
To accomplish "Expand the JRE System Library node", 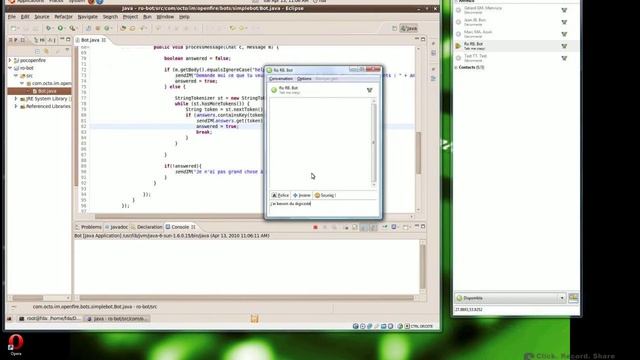I will pos(16,99).
